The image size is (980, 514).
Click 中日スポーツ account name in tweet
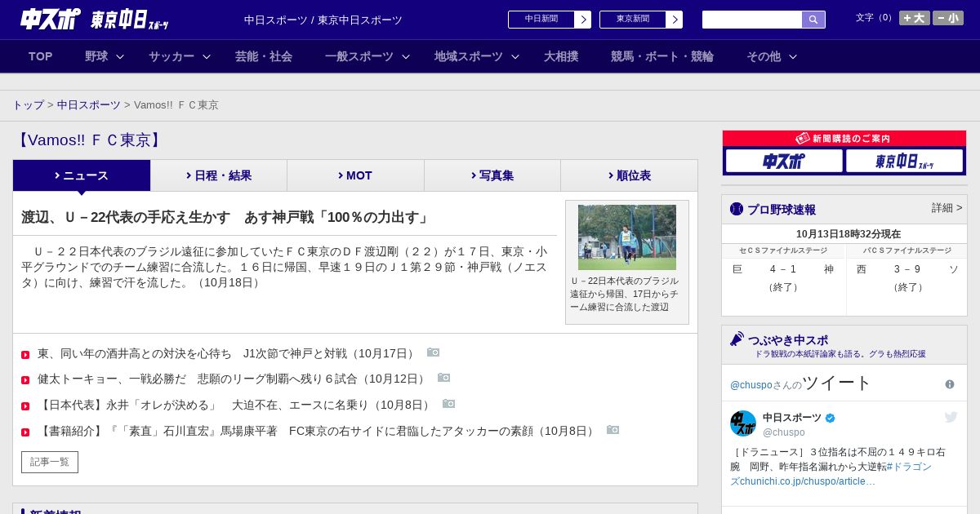[792, 418]
